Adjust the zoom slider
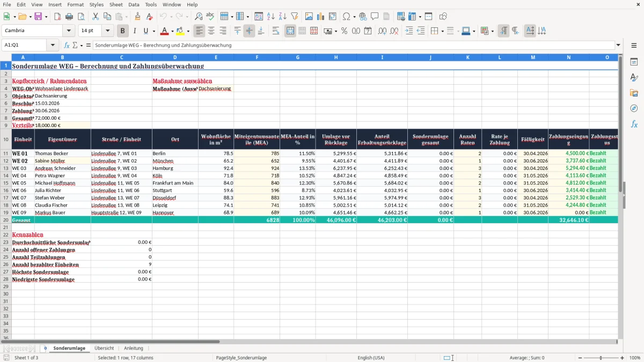This screenshot has width=644, height=362. 601,358
